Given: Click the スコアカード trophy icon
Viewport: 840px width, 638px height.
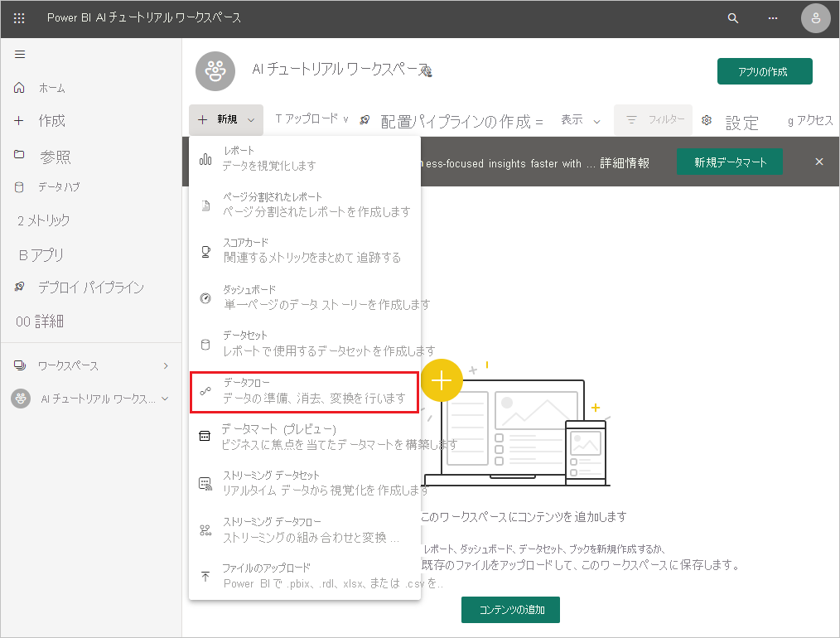Looking at the screenshot, I should coord(205,251).
